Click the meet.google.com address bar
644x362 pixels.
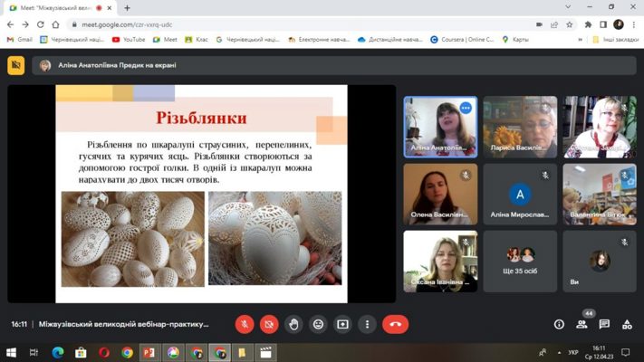pos(300,24)
